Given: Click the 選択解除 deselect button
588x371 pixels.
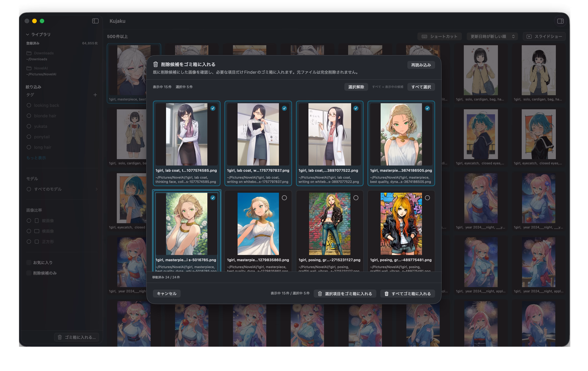Looking at the screenshot, I should 356,87.
